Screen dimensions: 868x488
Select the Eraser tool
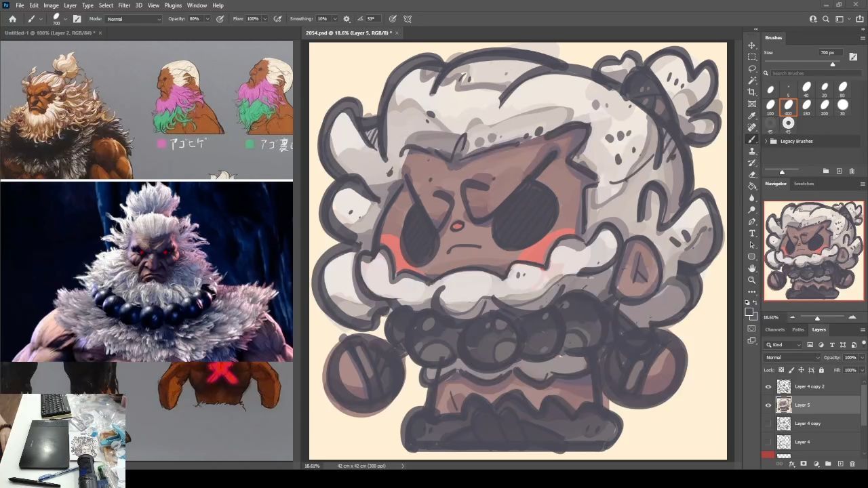click(x=751, y=174)
